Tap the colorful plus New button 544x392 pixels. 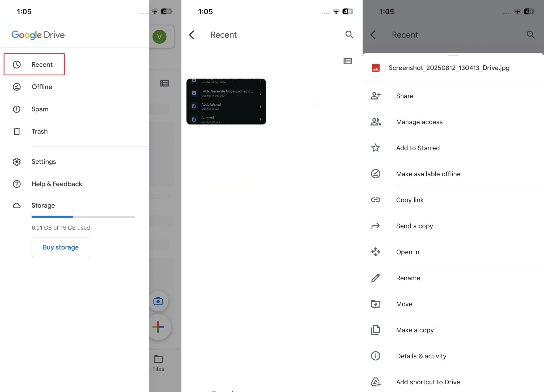pyautogui.click(x=158, y=327)
